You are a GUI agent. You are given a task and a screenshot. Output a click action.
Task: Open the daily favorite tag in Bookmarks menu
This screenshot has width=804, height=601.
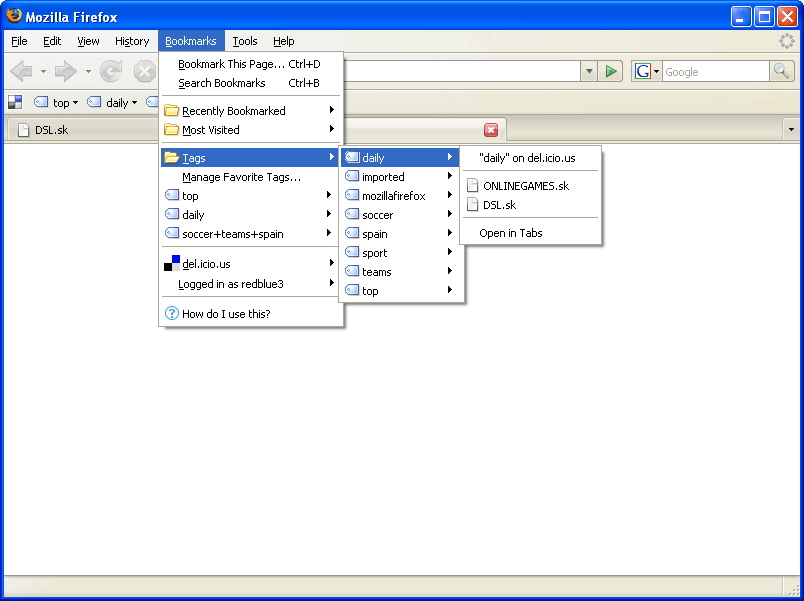[x=251, y=215]
